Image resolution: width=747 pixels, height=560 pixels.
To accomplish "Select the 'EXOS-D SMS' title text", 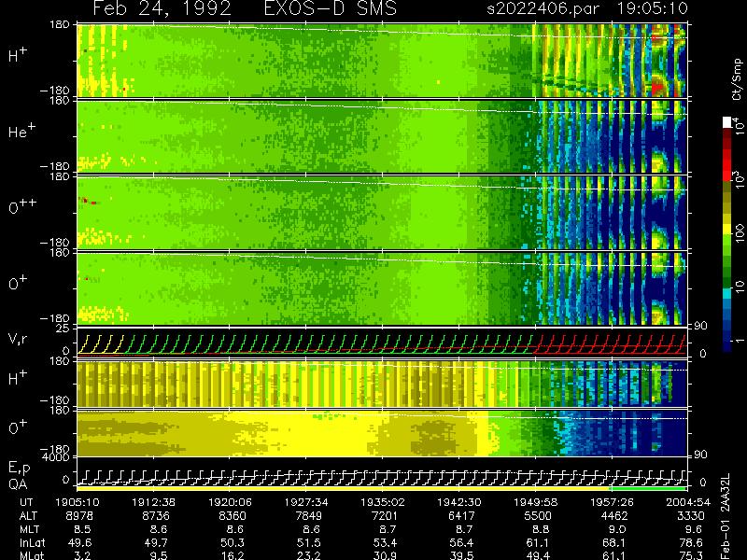I will (331, 8).
